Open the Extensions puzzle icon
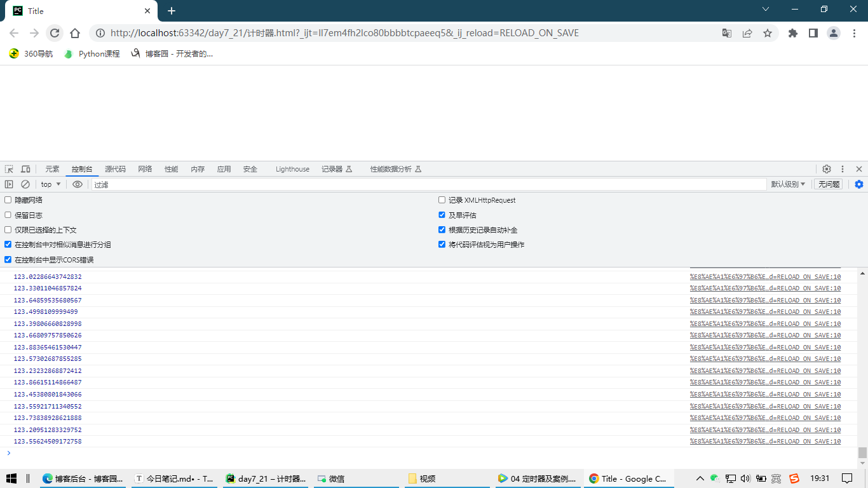Viewport: 868px width, 488px height. click(793, 33)
